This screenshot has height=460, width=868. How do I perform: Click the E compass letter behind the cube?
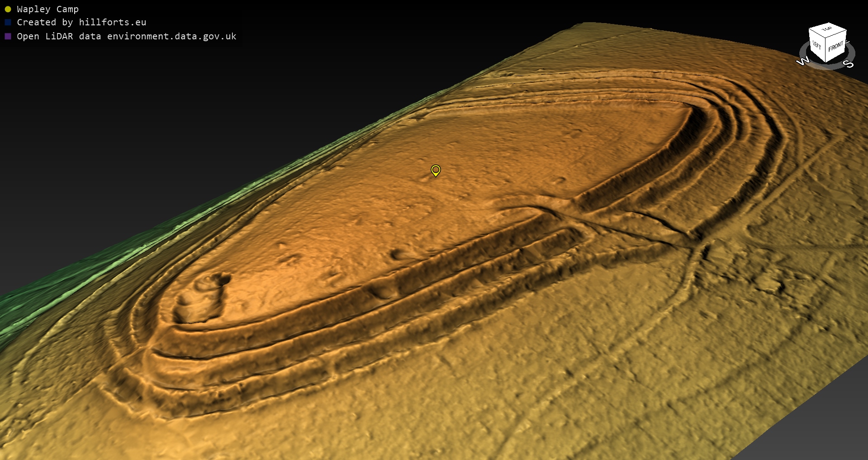point(848,43)
